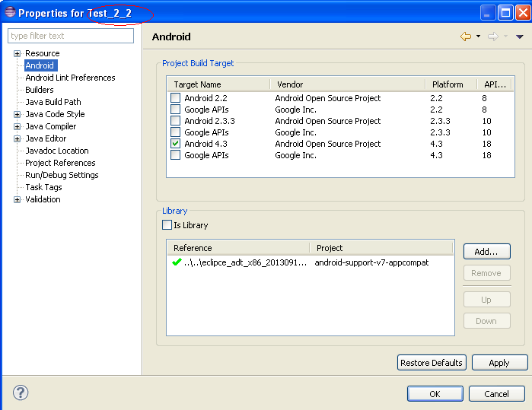Click the Reference column header
532x410 pixels.
click(238, 248)
